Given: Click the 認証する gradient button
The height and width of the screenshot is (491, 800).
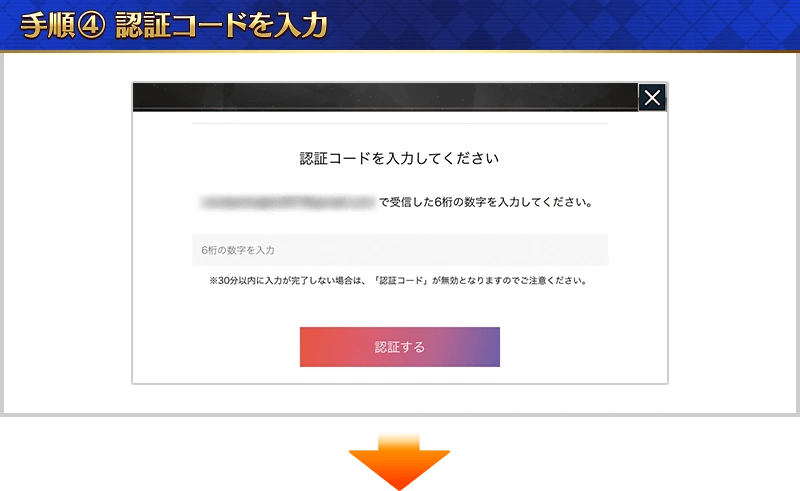Looking at the screenshot, I should tap(400, 347).
